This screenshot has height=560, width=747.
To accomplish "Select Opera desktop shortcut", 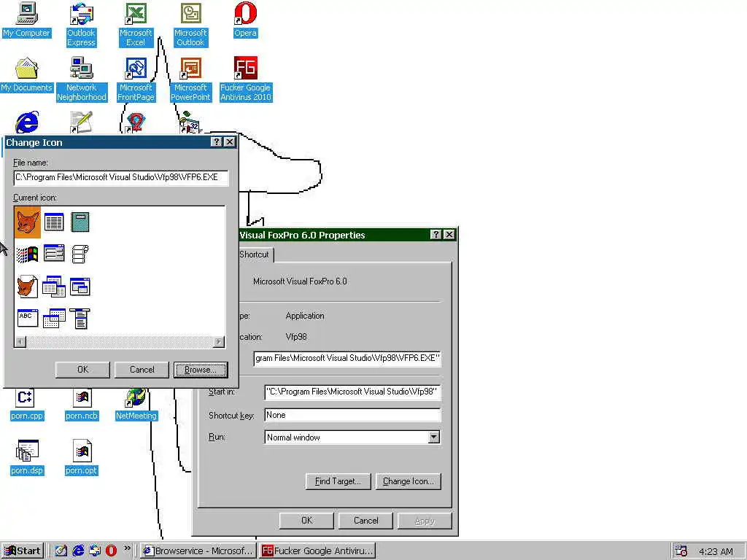I will pos(245,20).
